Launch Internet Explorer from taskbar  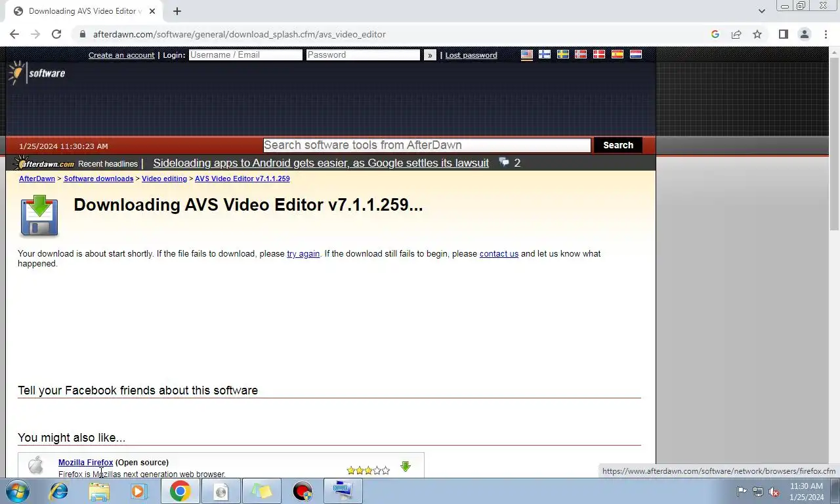pos(58,491)
